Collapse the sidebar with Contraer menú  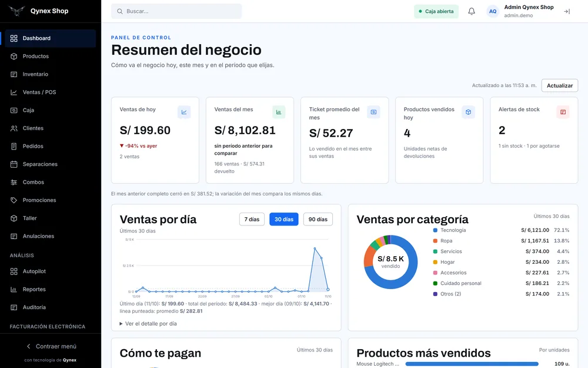51,346
